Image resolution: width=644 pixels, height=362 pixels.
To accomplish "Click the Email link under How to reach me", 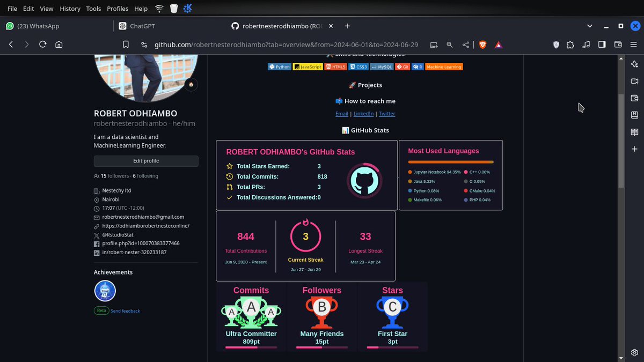I will click(x=342, y=114).
